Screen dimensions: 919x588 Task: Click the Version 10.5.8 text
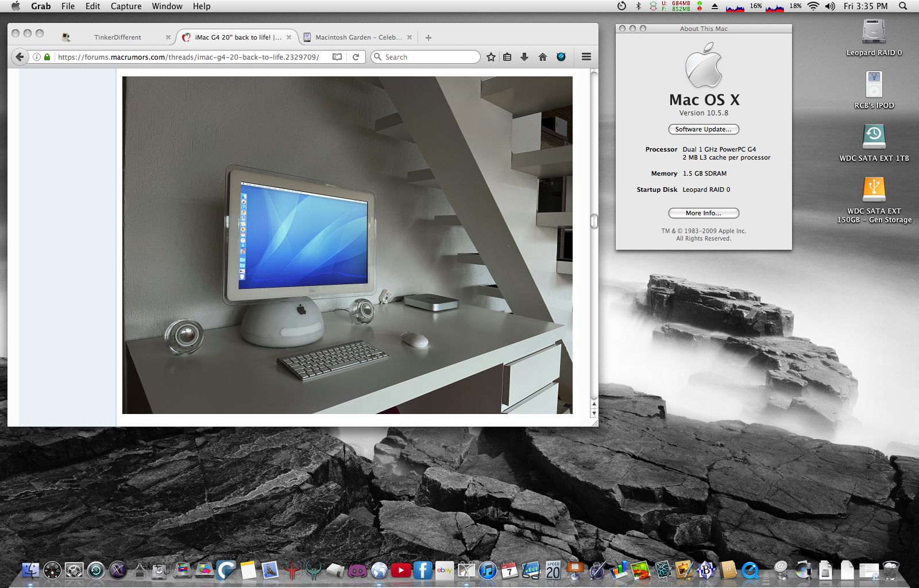click(704, 113)
